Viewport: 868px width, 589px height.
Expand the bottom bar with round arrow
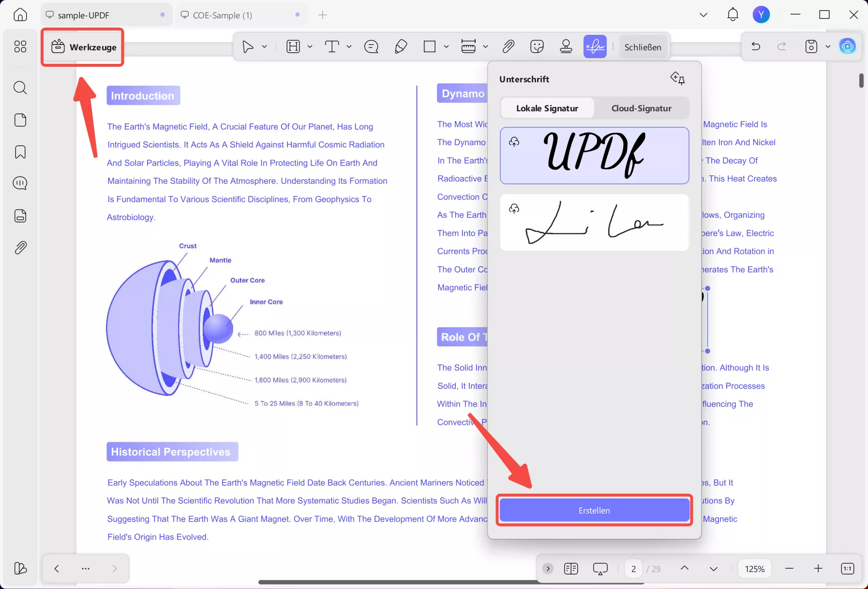pos(548,569)
